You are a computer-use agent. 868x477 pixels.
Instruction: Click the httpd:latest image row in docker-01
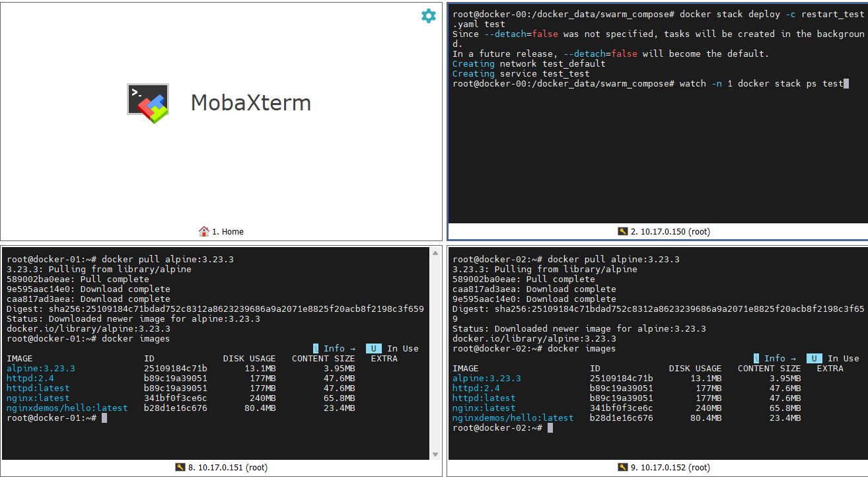point(181,388)
